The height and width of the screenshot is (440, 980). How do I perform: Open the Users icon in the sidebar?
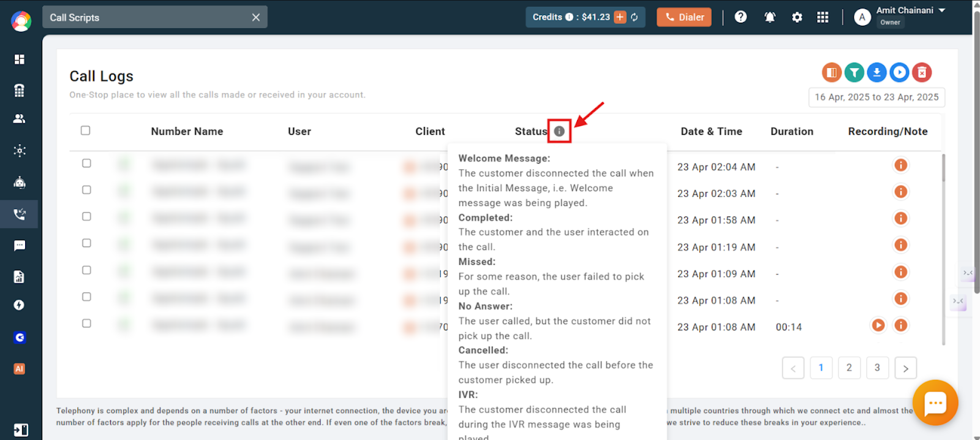[20, 119]
